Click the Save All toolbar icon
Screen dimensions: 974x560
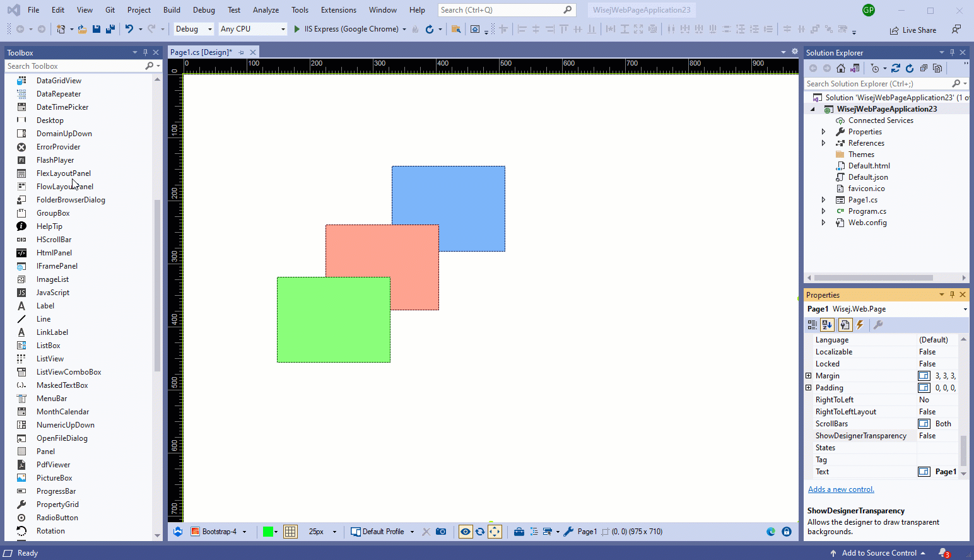tap(110, 29)
